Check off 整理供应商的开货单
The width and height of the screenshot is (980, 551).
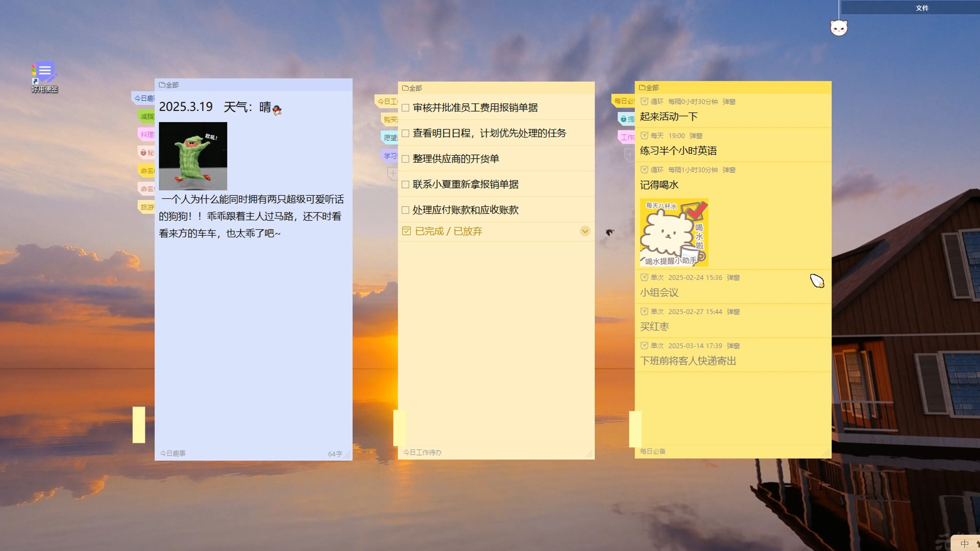tap(405, 159)
